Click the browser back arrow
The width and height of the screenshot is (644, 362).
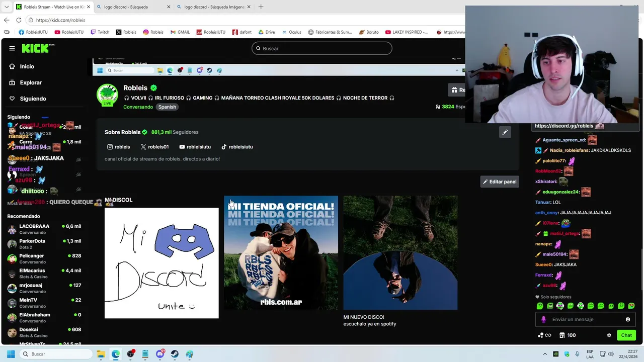coord(7,20)
